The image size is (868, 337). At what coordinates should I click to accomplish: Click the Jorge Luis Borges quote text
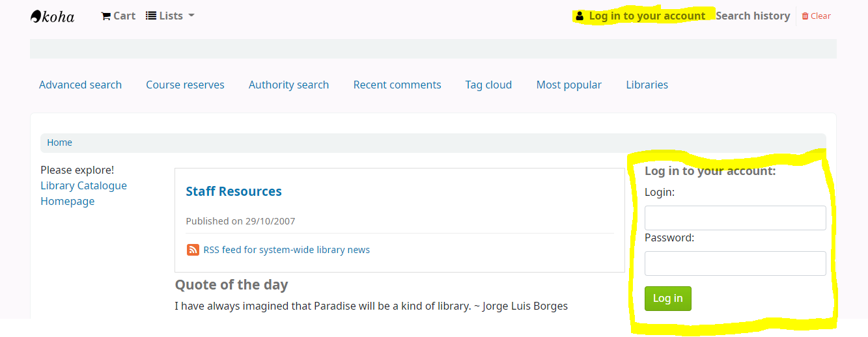tap(371, 306)
